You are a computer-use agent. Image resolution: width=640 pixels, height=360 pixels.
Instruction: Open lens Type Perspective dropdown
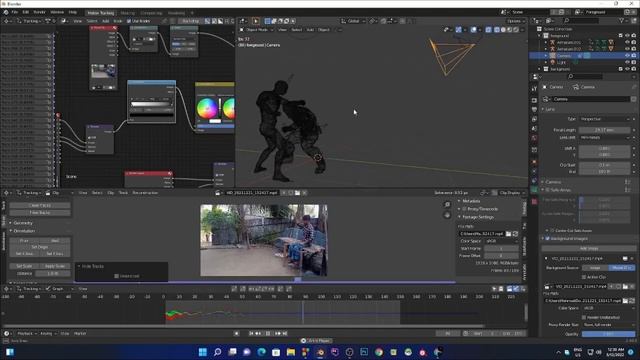(604, 119)
